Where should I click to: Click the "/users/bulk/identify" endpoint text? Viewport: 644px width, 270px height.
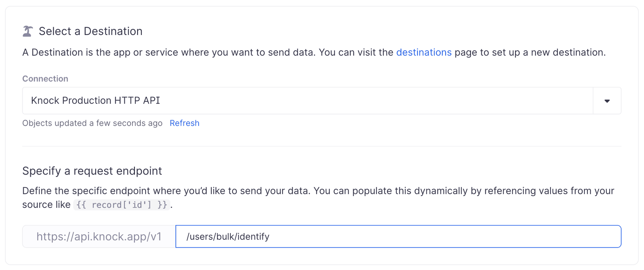pyautogui.click(x=228, y=236)
